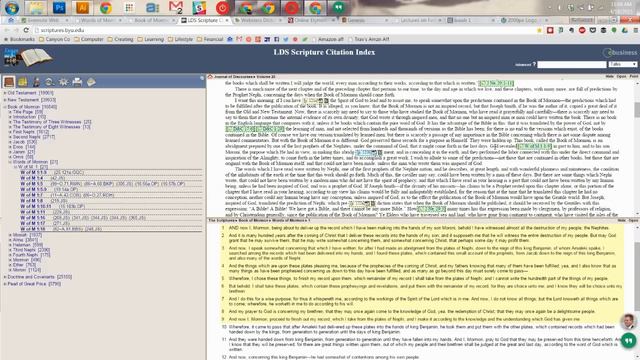Click the advanced search link
Image resolution: width=640 pixels, height=360 pixels.
(x=522, y=64)
